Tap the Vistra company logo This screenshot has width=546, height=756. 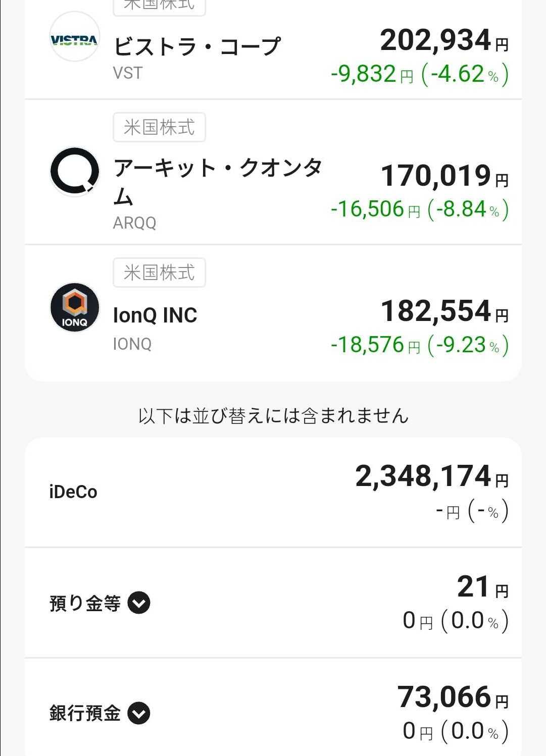(x=75, y=37)
